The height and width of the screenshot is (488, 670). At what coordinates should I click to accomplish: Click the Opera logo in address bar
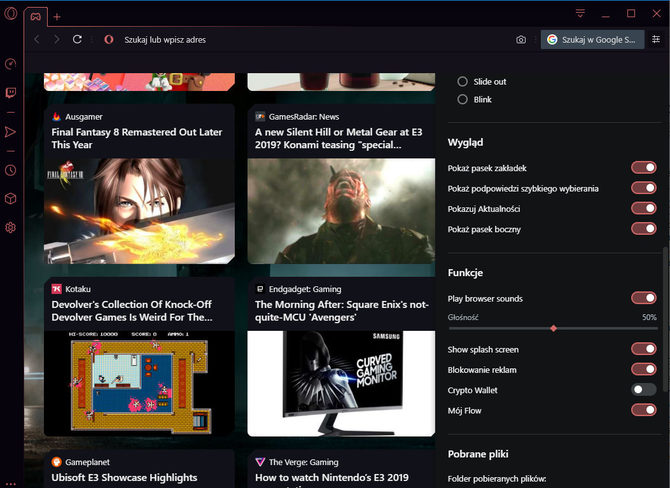coord(109,40)
